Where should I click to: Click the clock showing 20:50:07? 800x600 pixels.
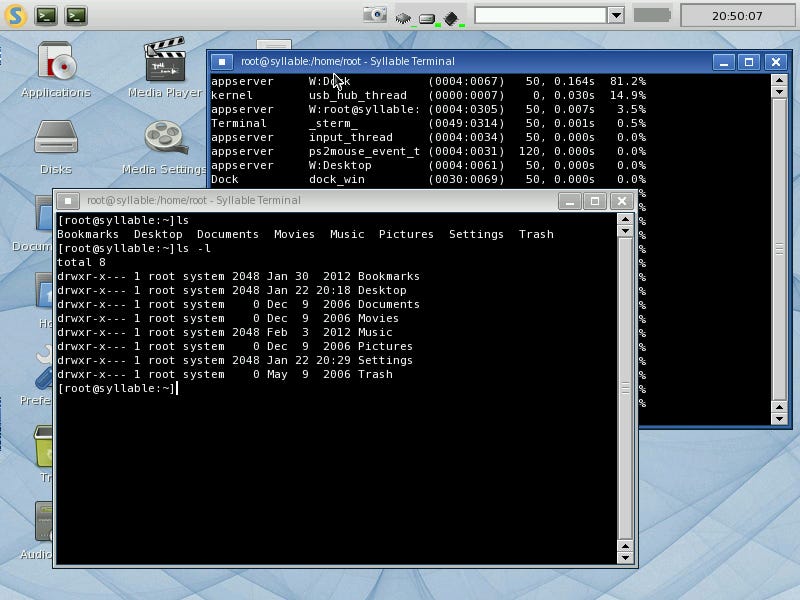pyautogui.click(x=737, y=14)
